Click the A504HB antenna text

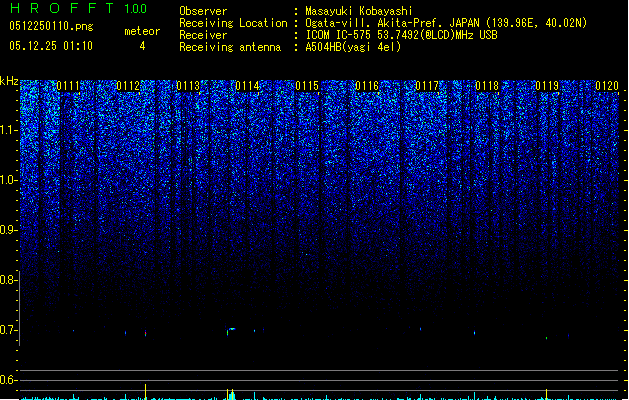[x=353, y=47]
